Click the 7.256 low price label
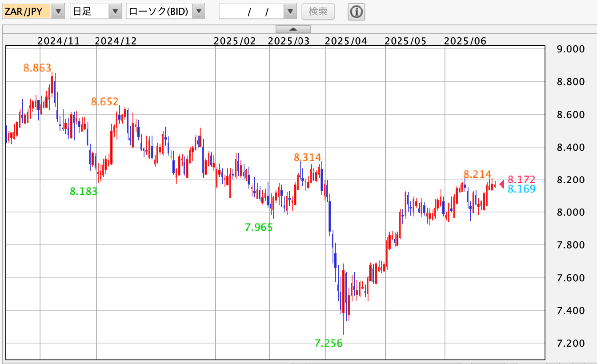597x364 pixels. pos(329,343)
